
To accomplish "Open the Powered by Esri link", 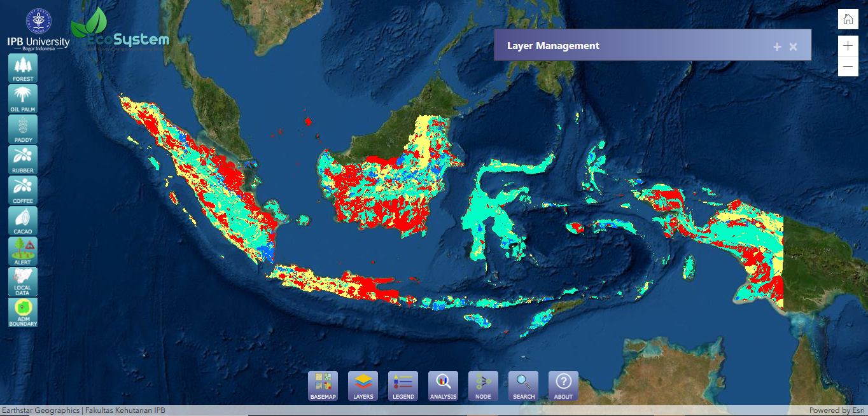I will coord(837,410).
